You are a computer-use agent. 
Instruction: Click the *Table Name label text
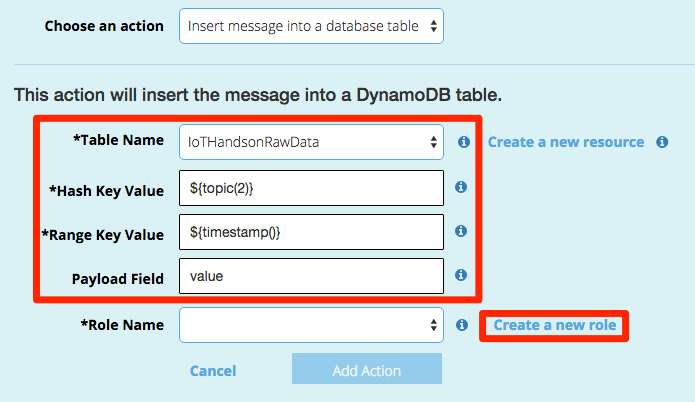pyautogui.click(x=118, y=140)
